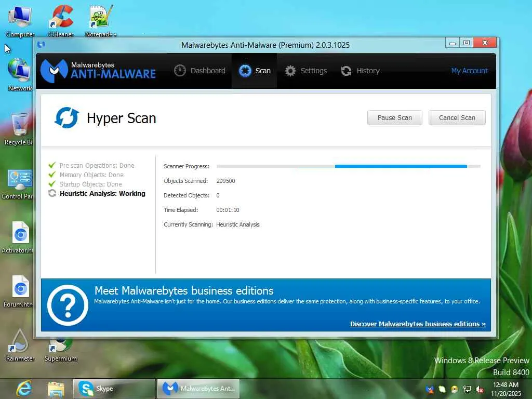Cancel the running scan
The width and height of the screenshot is (532, 399).
pos(457,118)
